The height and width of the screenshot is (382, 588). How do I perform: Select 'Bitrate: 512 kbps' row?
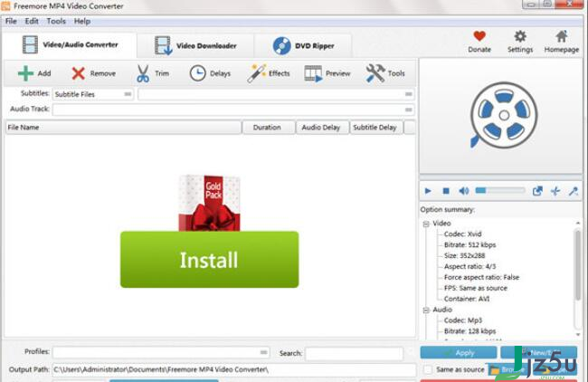tap(469, 244)
